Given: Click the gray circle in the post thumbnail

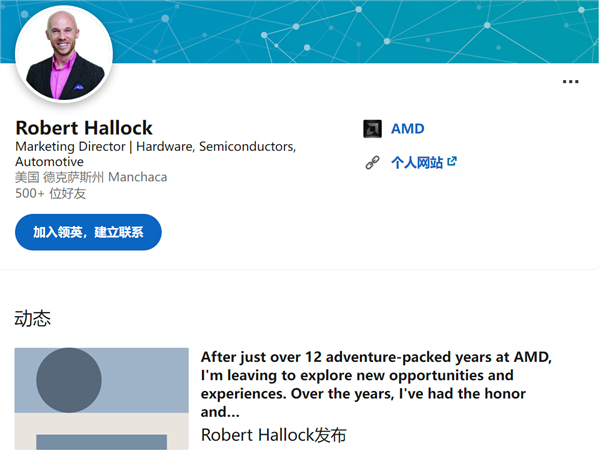Looking at the screenshot, I should point(69,380).
